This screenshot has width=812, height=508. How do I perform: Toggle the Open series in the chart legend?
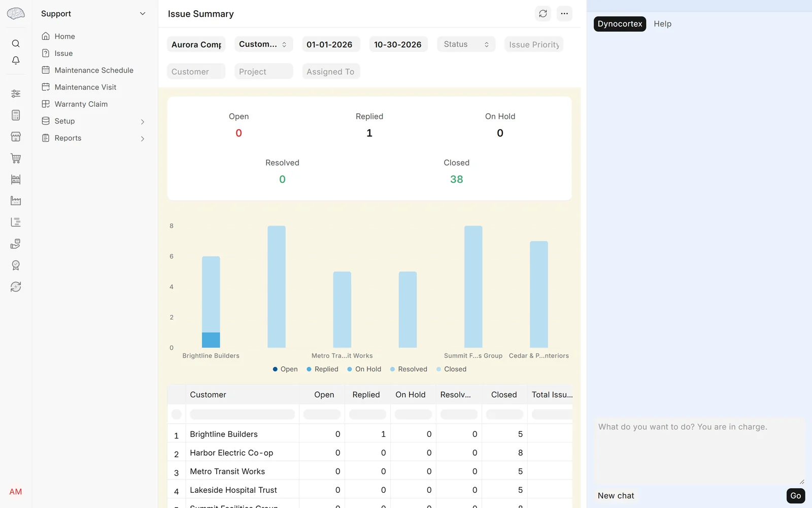click(x=285, y=369)
